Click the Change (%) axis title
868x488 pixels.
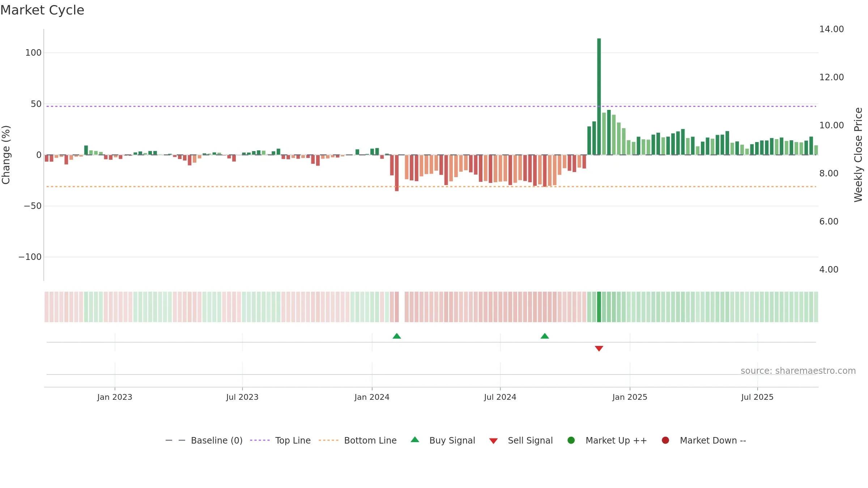tap(6, 155)
